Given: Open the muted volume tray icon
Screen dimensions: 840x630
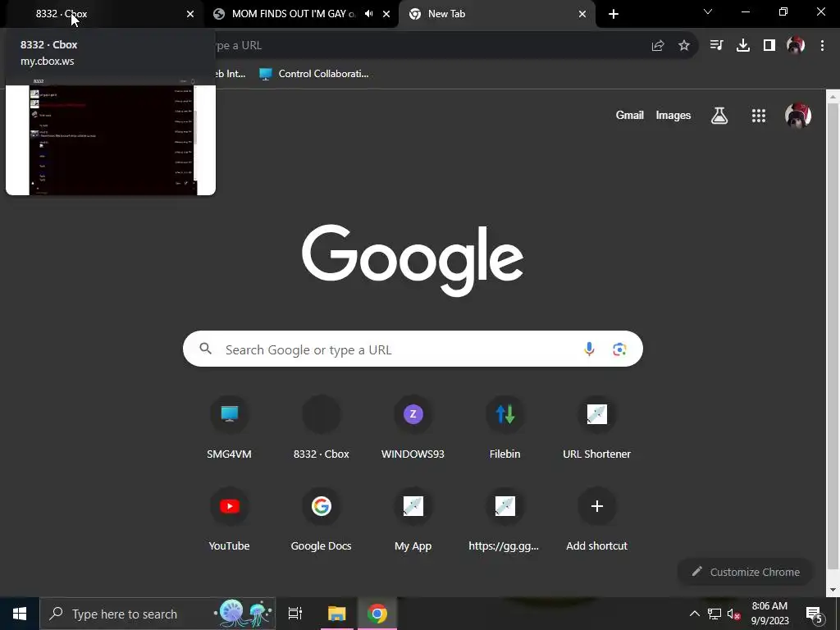Looking at the screenshot, I should pyautogui.click(x=734, y=614).
